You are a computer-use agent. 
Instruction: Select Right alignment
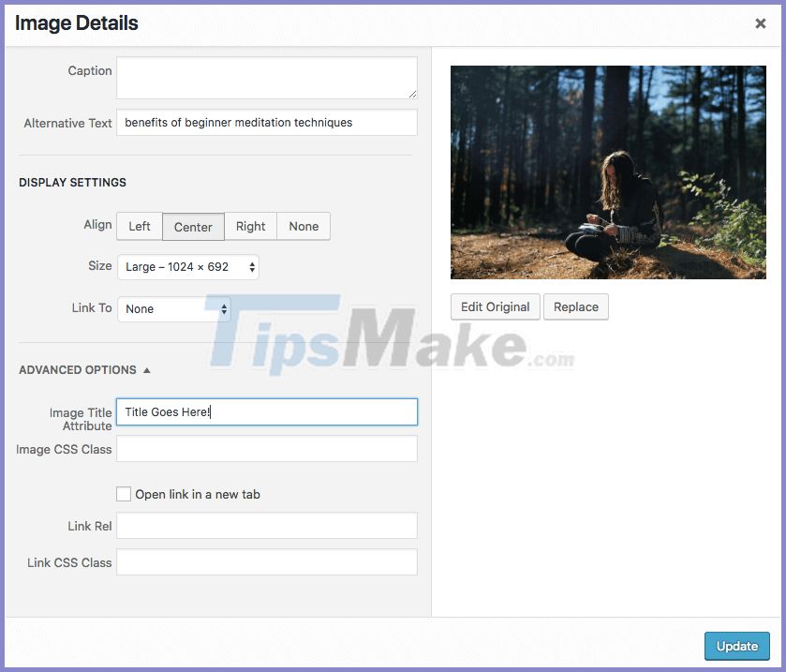[x=250, y=226]
